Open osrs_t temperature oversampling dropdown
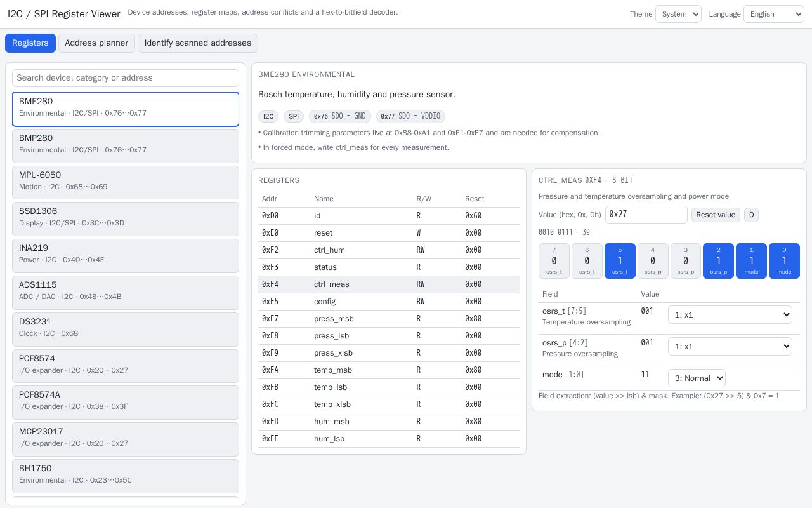Viewport: 812px width, 508px height. click(730, 314)
